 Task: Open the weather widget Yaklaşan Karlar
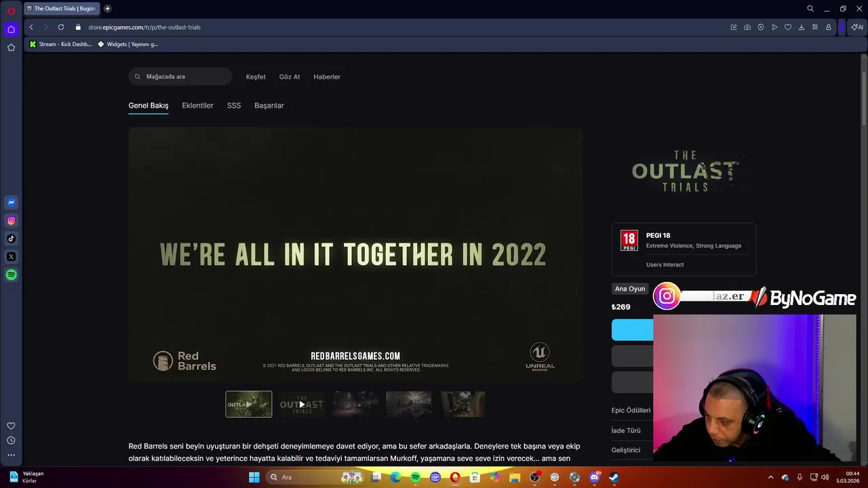coord(27,477)
